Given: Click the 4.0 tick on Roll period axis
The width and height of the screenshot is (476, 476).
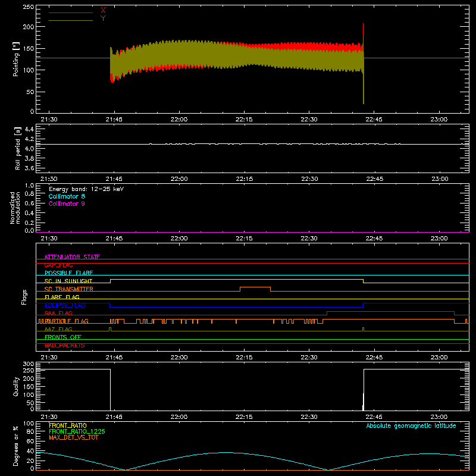Looking at the screenshot, I should coord(29,148).
